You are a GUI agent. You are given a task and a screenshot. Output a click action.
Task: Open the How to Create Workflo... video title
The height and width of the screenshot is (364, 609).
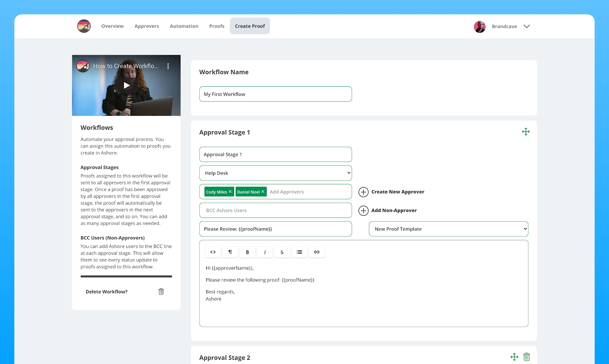[x=126, y=66]
